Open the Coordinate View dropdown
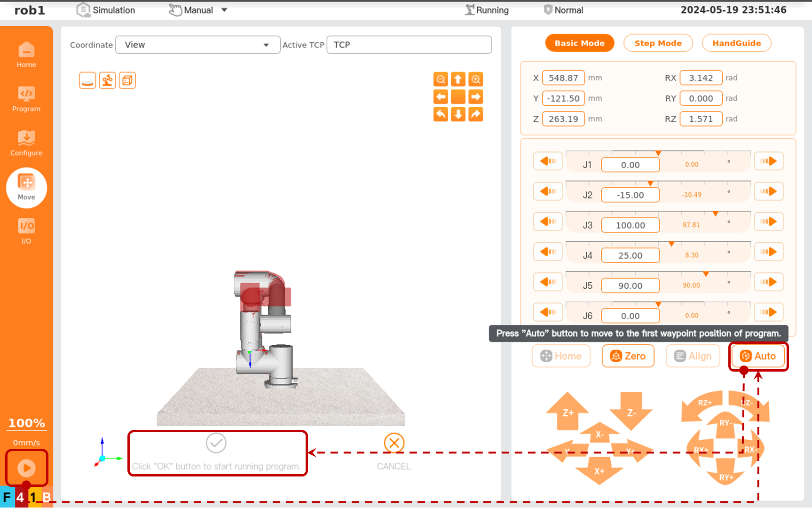The image size is (812, 508). click(x=197, y=45)
